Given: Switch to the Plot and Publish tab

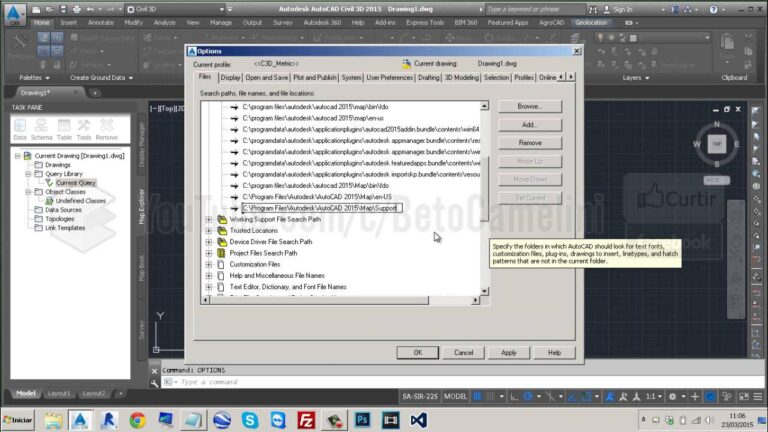Looking at the screenshot, I should point(314,78).
